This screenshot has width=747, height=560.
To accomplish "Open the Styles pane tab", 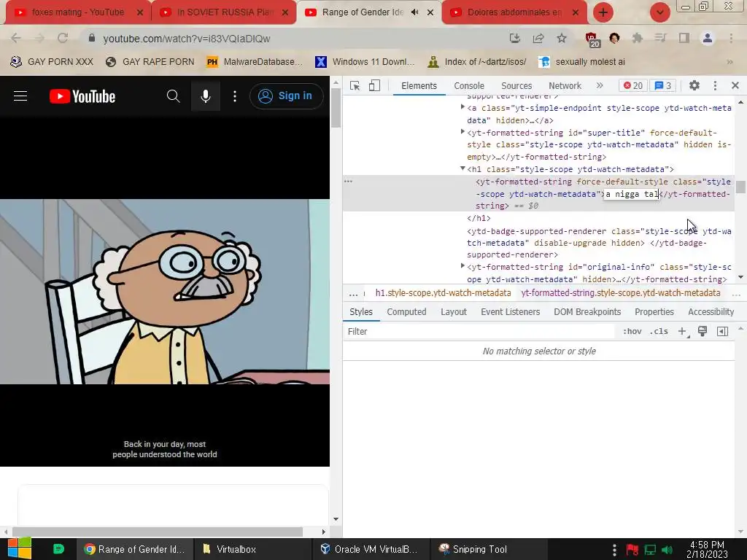I will pyautogui.click(x=360, y=312).
